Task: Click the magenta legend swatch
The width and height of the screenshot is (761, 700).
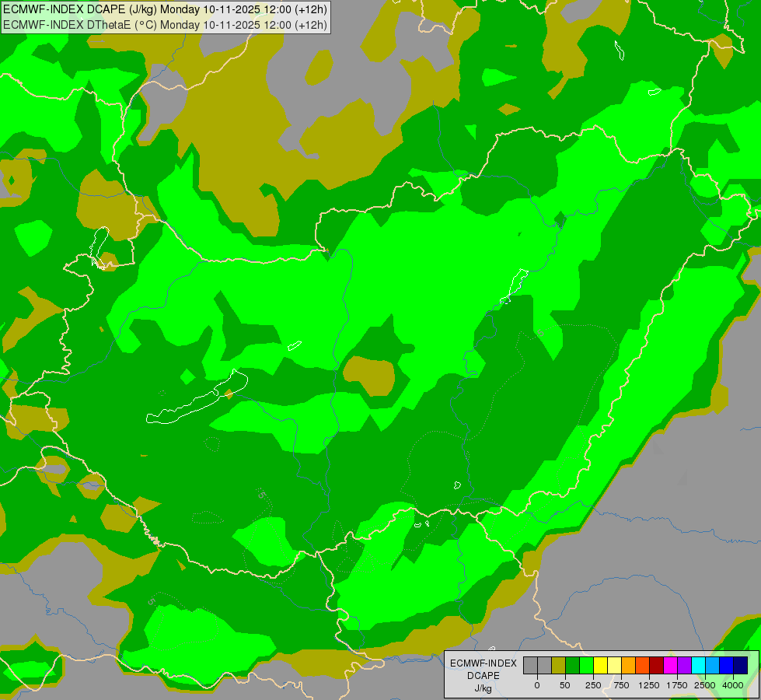Action: pos(671,665)
